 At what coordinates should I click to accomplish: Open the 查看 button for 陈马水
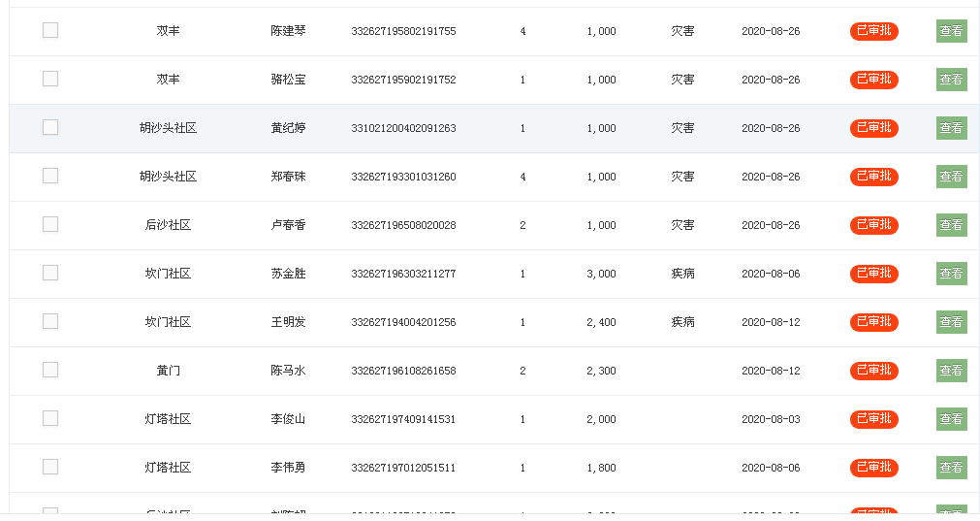point(951,371)
